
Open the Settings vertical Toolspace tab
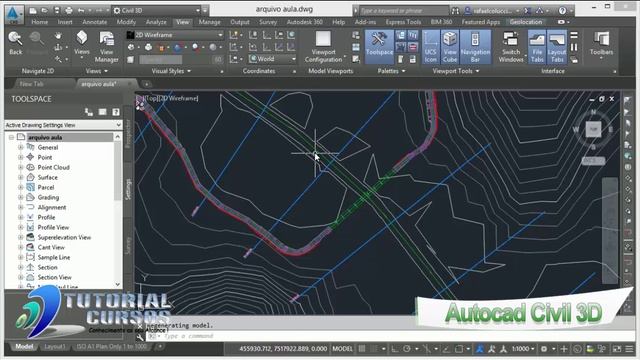click(x=128, y=189)
